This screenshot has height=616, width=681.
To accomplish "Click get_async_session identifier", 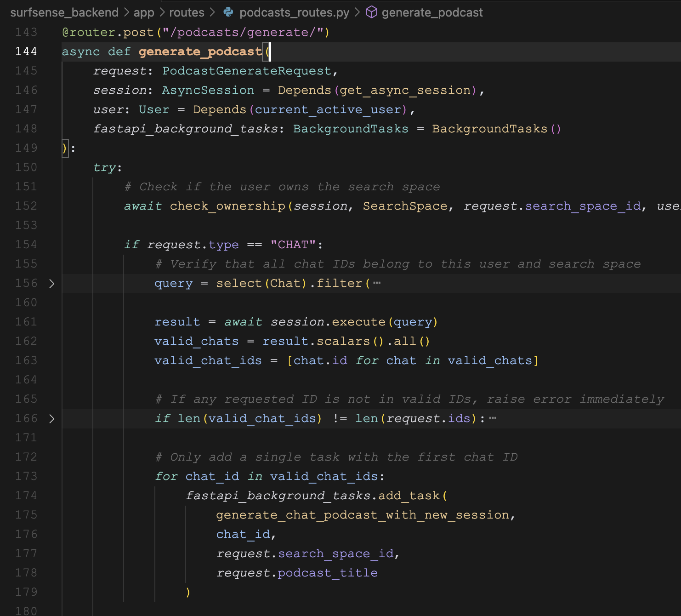I will click(405, 90).
